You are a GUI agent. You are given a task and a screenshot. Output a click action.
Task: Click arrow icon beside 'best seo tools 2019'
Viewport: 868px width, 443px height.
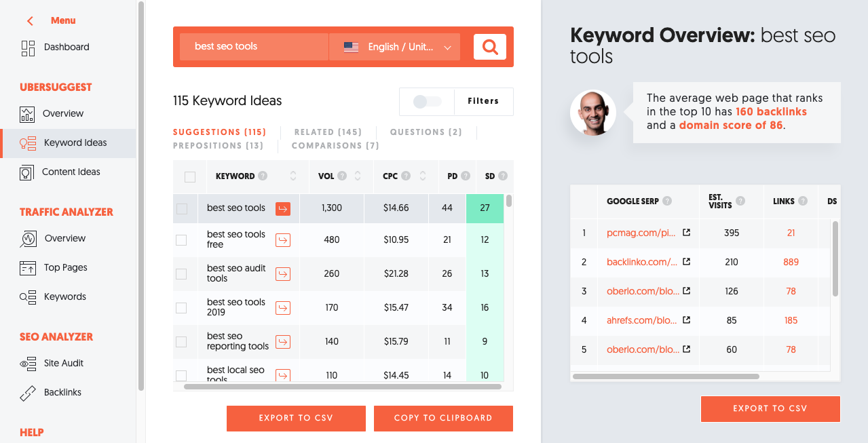coord(283,307)
